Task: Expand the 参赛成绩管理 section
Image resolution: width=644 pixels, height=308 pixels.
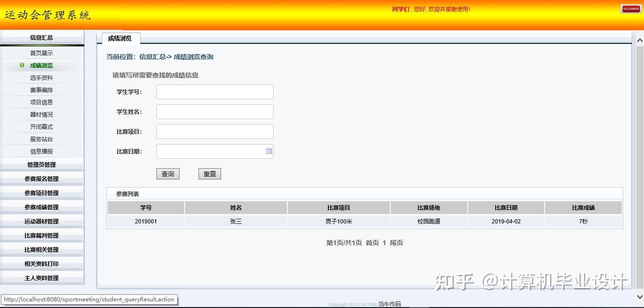Action: click(x=43, y=206)
